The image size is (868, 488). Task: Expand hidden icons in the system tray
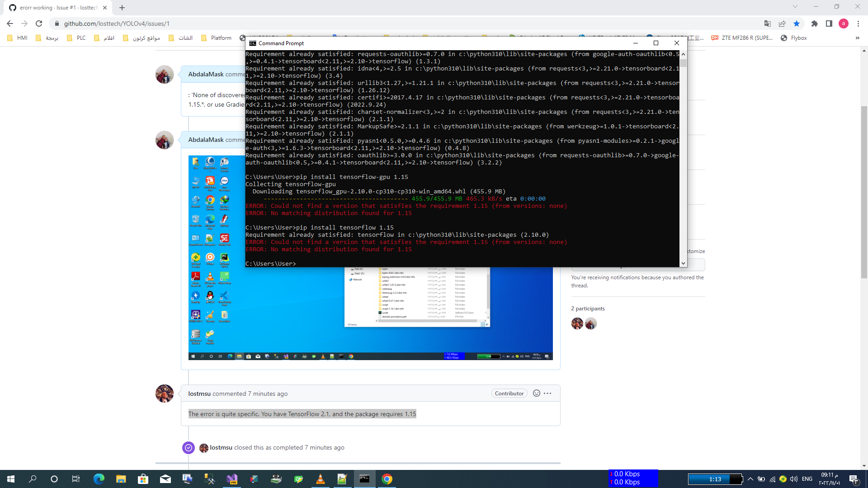click(750, 479)
